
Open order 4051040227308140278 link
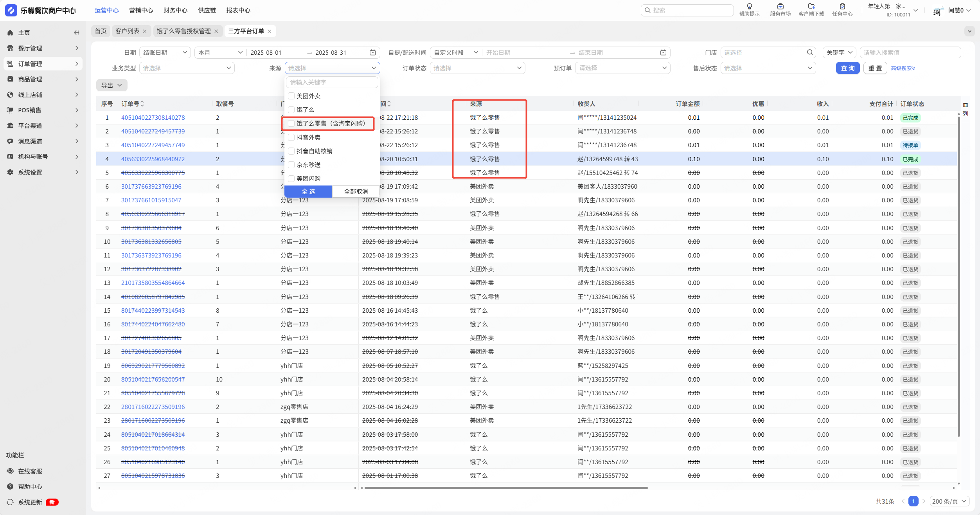pos(153,117)
